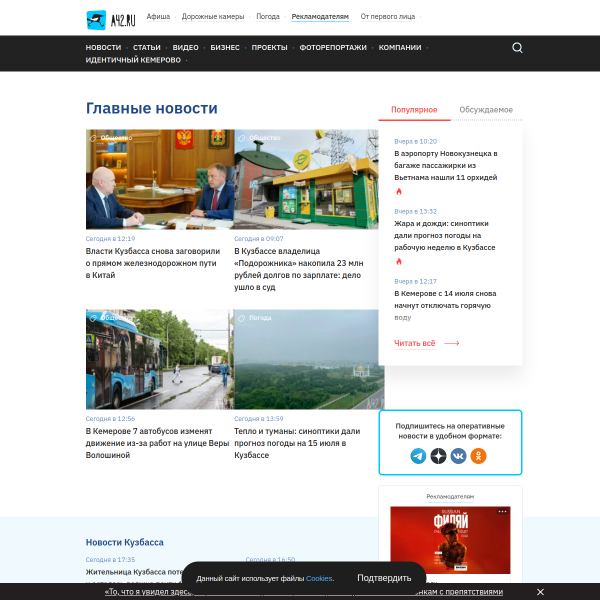Close the bottom news ticker bar
The image size is (600, 600).
click(540, 592)
